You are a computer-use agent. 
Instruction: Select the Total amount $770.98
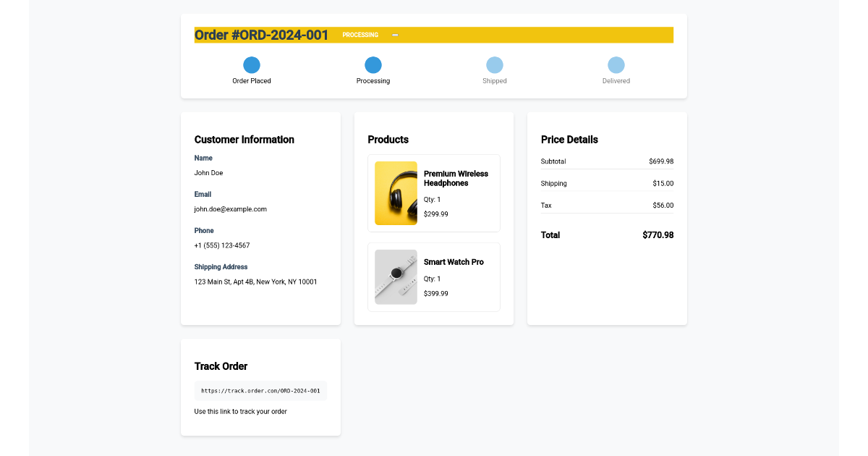pos(658,235)
